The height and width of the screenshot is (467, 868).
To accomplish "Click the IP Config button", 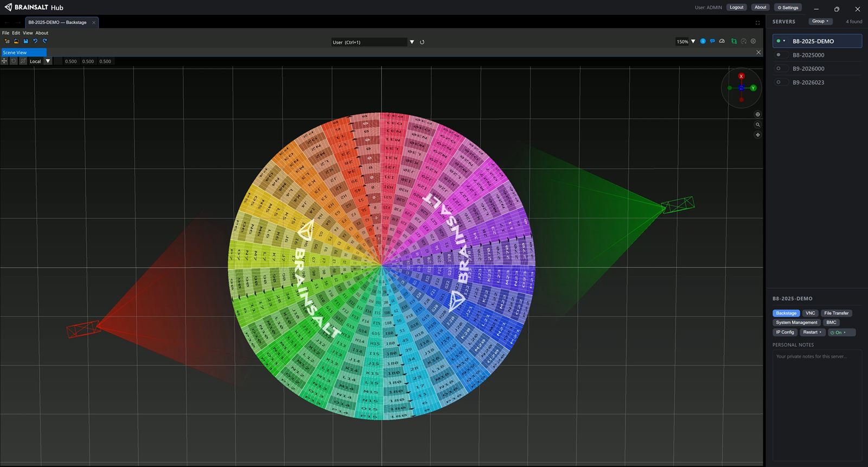I will 785,332.
